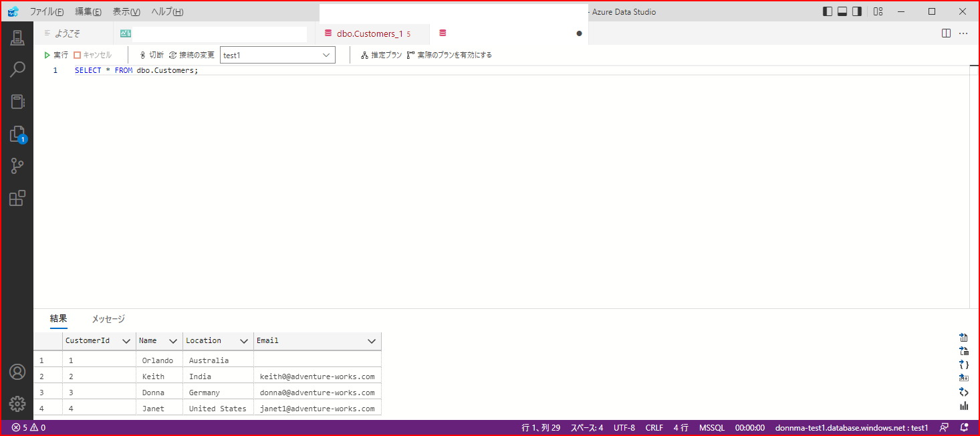Open the Notebooks view in activity bar
This screenshot has width=980, height=436.
pyautogui.click(x=17, y=102)
